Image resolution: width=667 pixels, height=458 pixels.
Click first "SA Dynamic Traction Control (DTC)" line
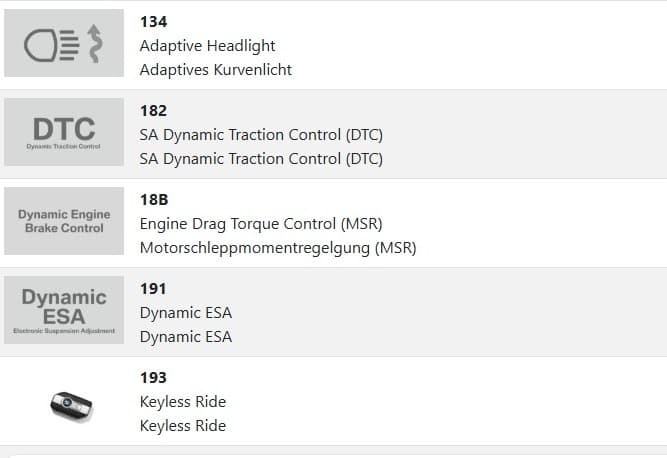point(261,134)
